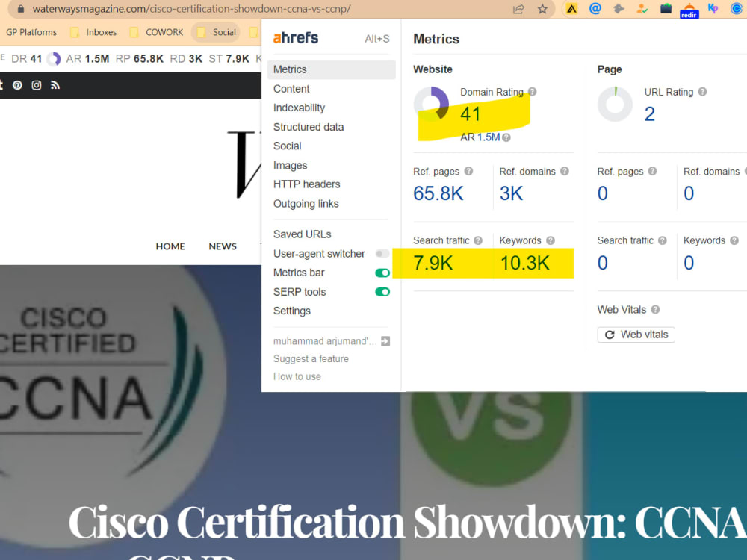Click the padlock site info icon
Image resolution: width=747 pixels, height=560 pixels.
20,8
